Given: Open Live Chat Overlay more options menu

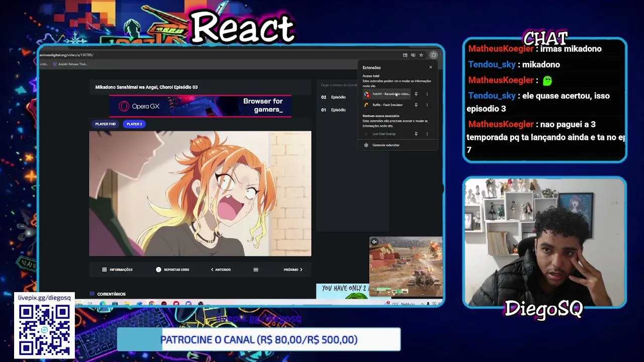Looking at the screenshot, I should (x=427, y=134).
